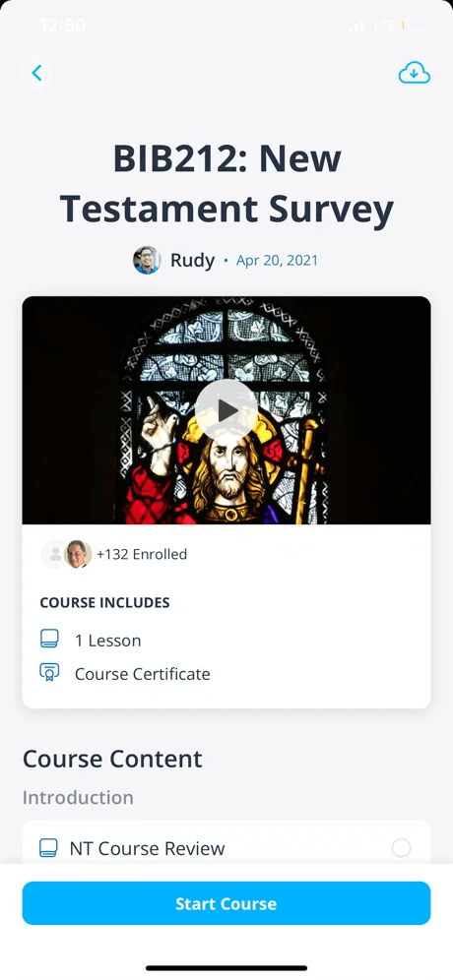Tap the Course Content heading
The width and height of the screenshot is (453, 980).
pyautogui.click(x=112, y=759)
